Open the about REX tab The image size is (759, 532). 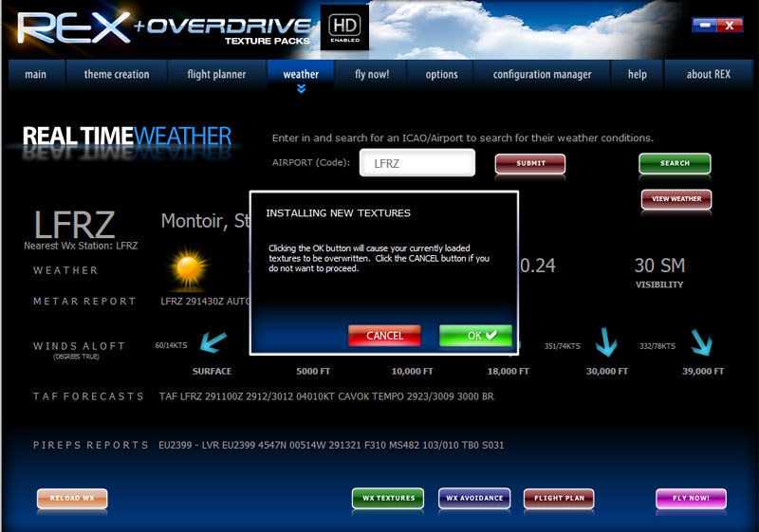pyautogui.click(x=708, y=75)
